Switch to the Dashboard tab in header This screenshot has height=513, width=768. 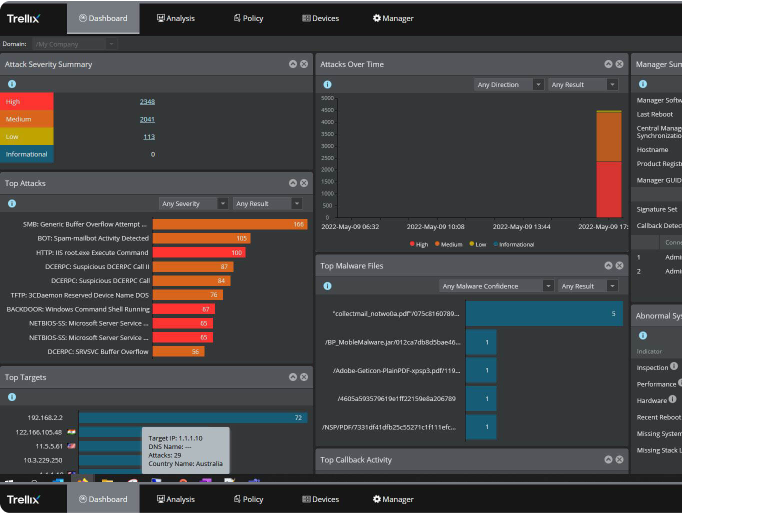103,18
